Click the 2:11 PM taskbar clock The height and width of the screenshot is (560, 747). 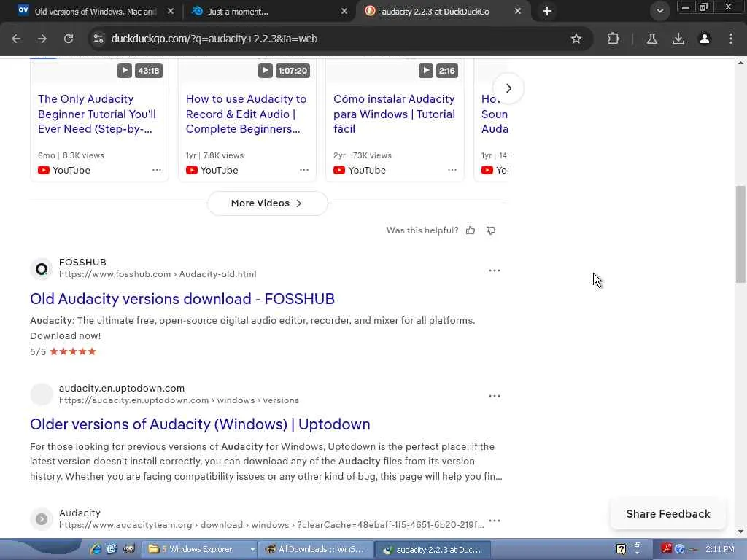[x=719, y=549]
